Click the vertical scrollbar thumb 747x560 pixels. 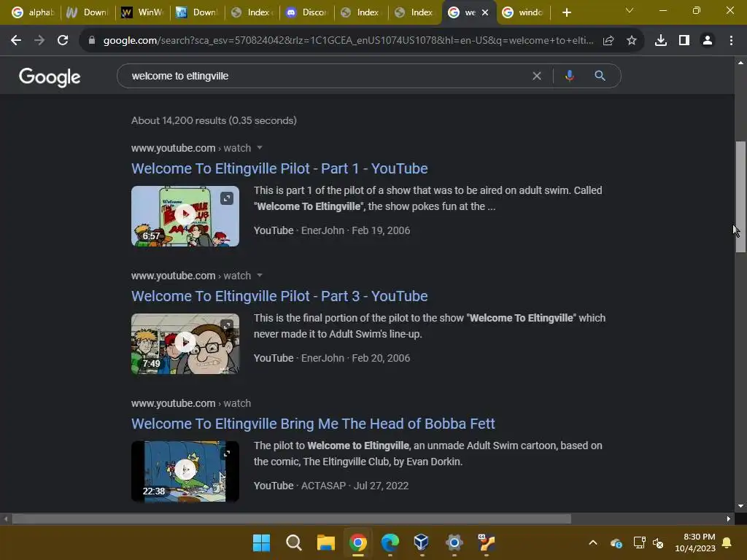tap(740, 197)
